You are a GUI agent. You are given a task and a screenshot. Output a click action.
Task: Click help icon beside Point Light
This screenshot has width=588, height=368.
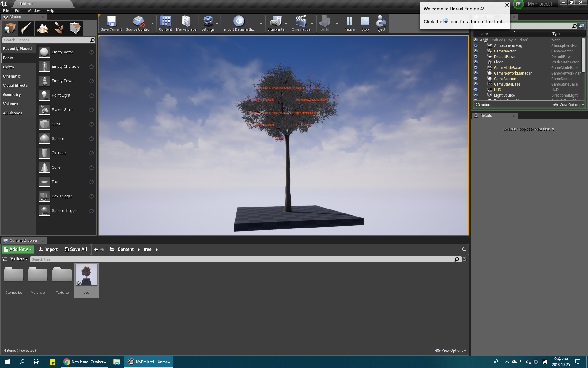pos(92,96)
